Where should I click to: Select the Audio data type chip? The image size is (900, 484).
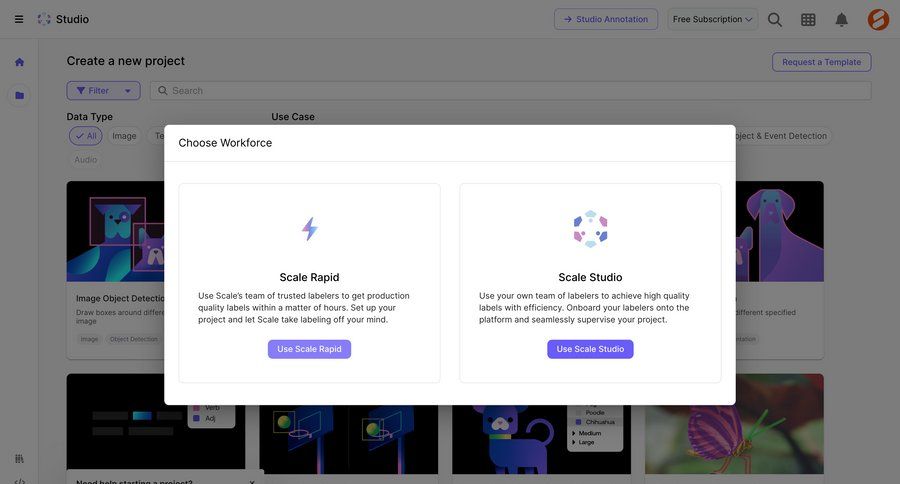coord(86,160)
